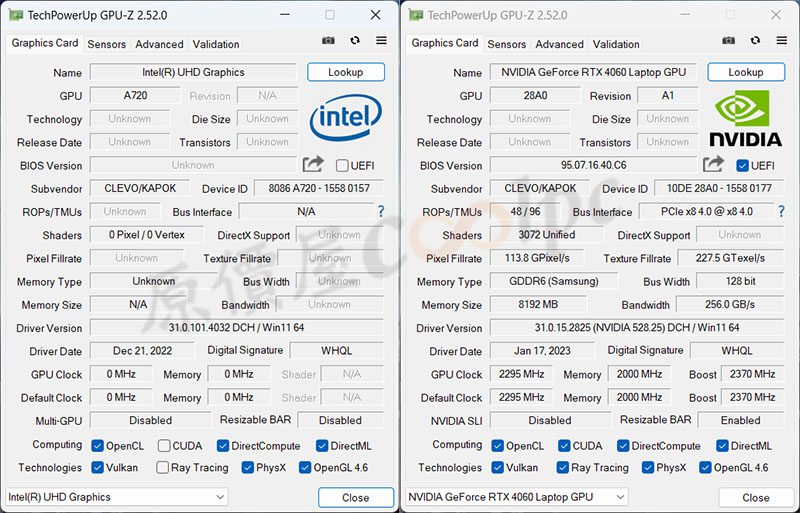This screenshot has height=513, width=800.
Task: Click the NVIDIA logo
Action: coord(745,120)
